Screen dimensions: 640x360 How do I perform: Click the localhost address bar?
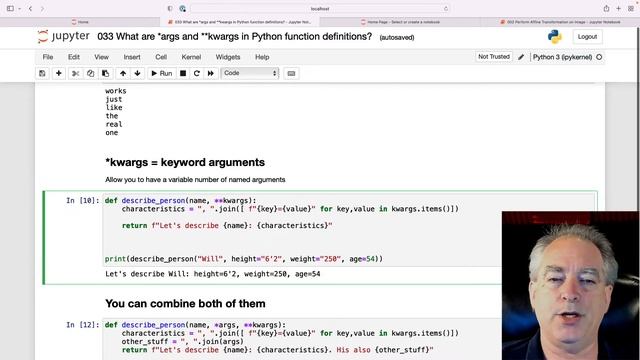click(320, 9)
